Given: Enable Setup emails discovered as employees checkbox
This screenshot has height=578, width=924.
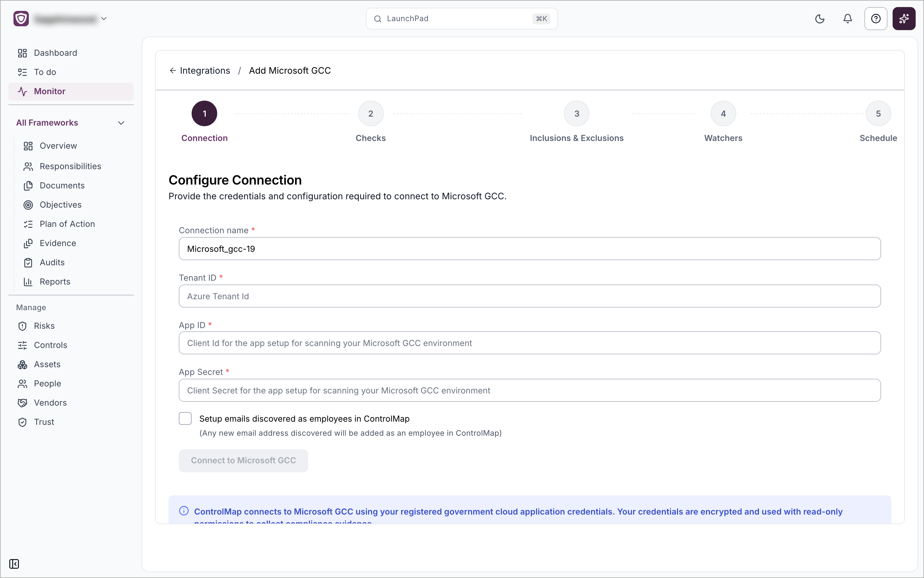Looking at the screenshot, I should [x=186, y=418].
